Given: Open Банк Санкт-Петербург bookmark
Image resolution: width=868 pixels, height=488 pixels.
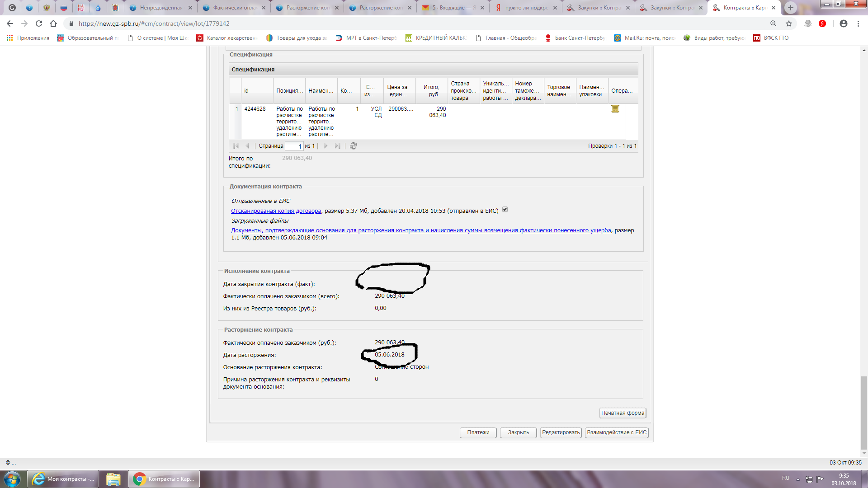Looking at the screenshot, I should coord(575,38).
